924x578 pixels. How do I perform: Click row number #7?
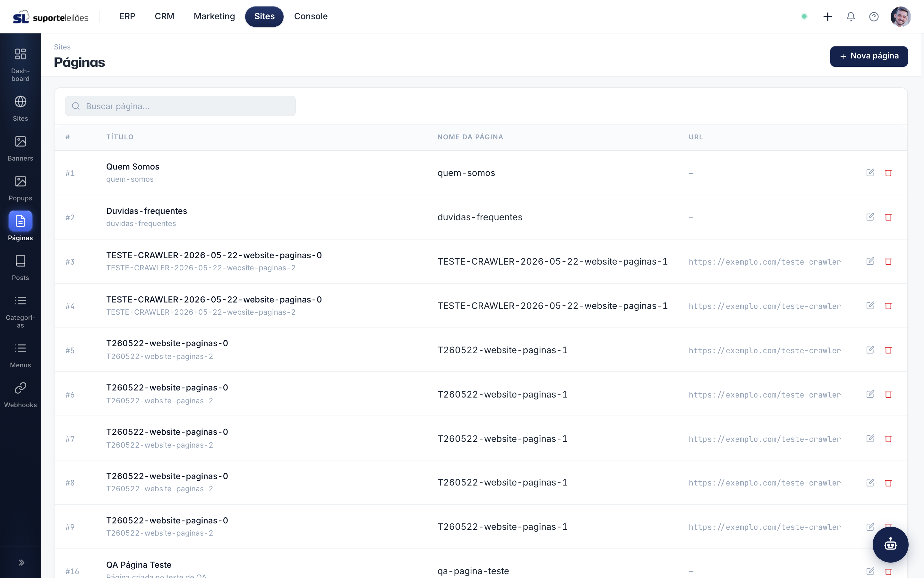pos(70,439)
